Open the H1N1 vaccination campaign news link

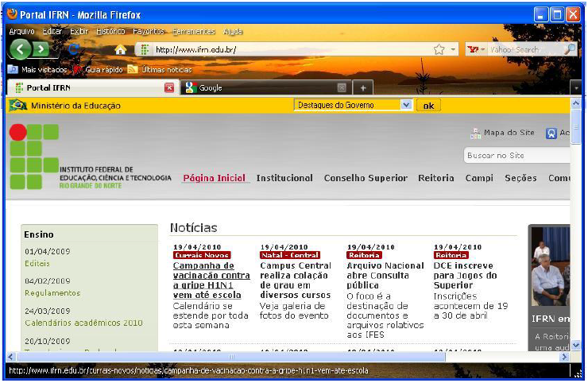[x=211, y=280]
